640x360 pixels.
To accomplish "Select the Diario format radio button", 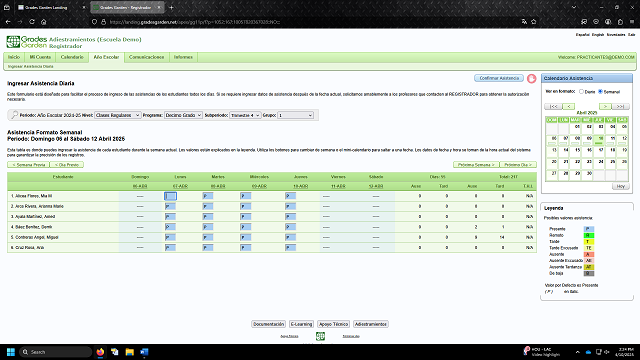I will (x=581, y=91).
